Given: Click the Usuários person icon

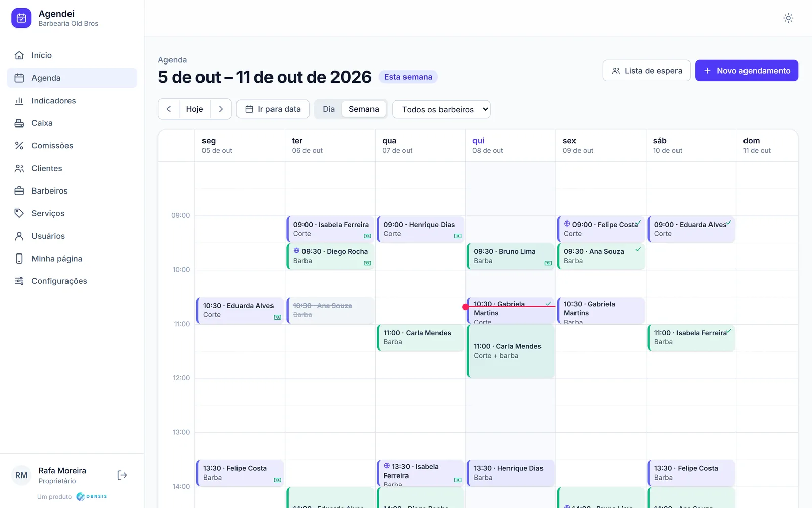Looking at the screenshot, I should 19,236.
